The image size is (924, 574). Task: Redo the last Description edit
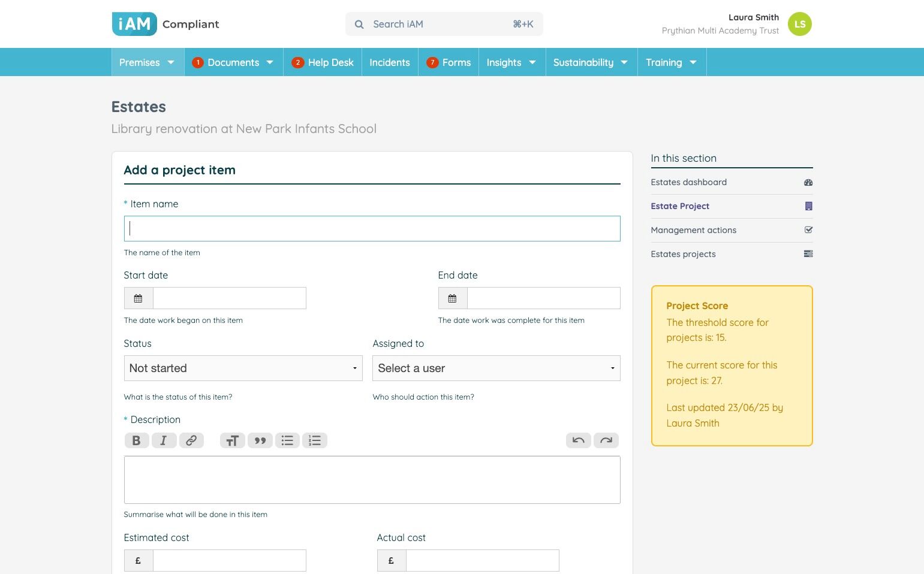[x=606, y=440]
